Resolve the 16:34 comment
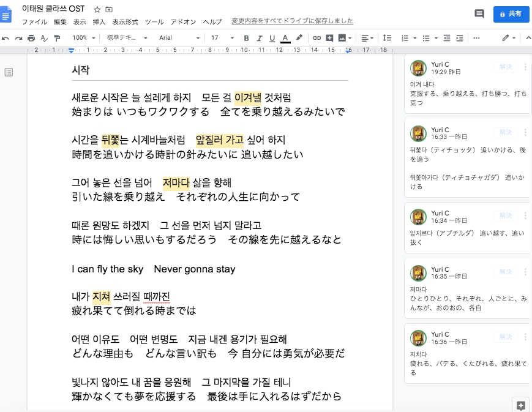Viewport: 532px width, 412px height. pos(506,215)
